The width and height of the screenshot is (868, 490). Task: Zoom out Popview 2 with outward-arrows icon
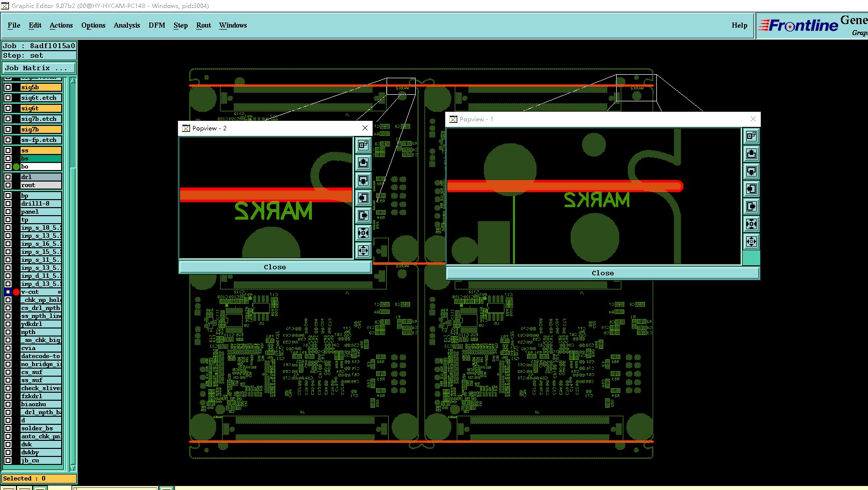coord(363,250)
